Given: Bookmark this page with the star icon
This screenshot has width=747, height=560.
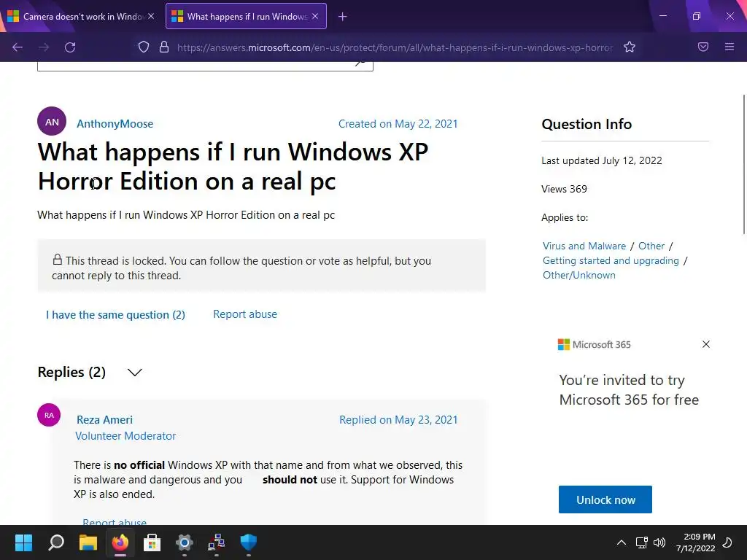Looking at the screenshot, I should coord(630,47).
